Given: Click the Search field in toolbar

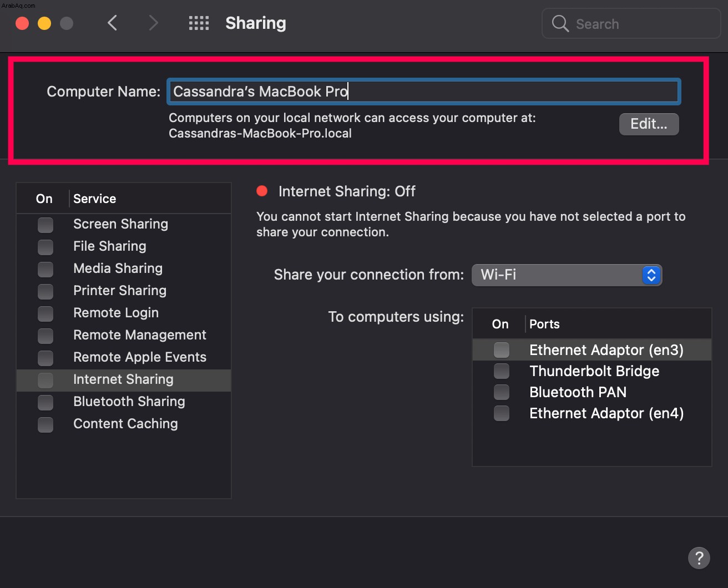Looking at the screenshot, I should [x=631, y=23].
